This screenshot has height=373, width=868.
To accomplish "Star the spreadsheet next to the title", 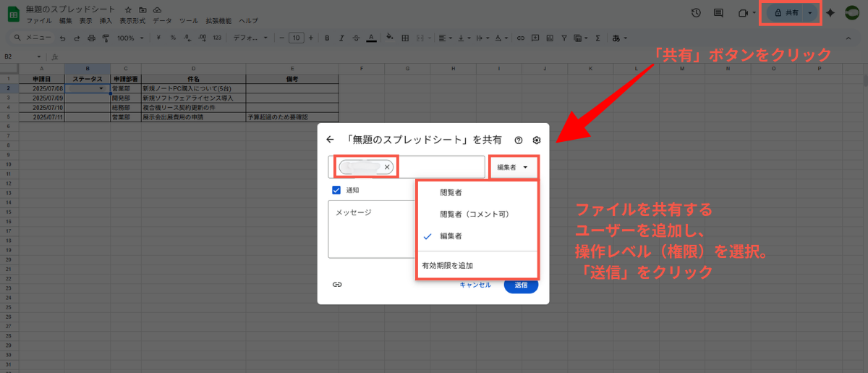I will click(128, 9).
